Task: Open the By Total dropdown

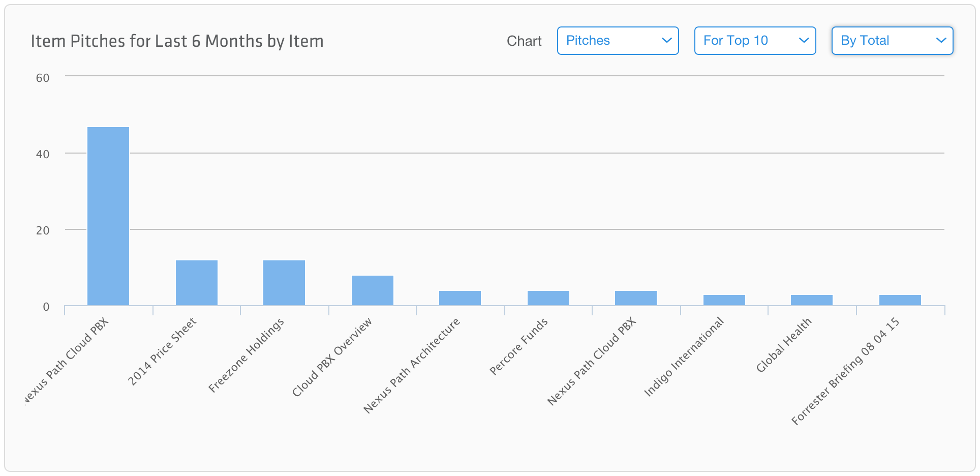Action: [892, 41]
